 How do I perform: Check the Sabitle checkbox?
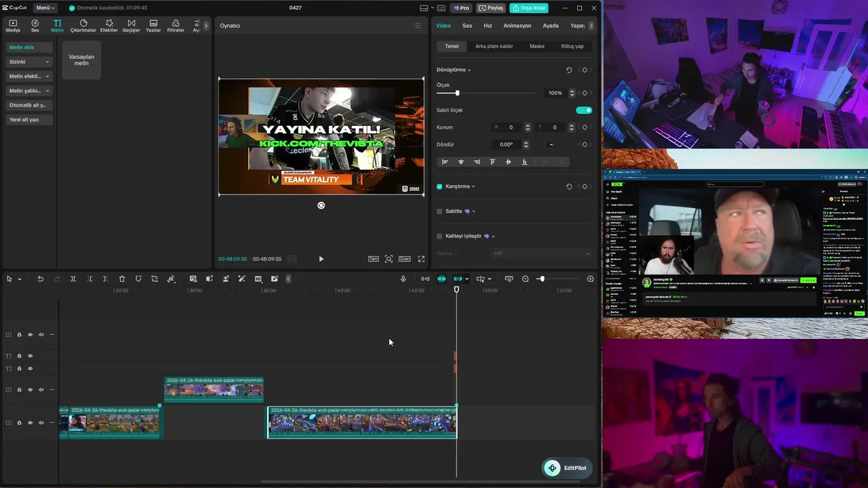tap(439, 211)
